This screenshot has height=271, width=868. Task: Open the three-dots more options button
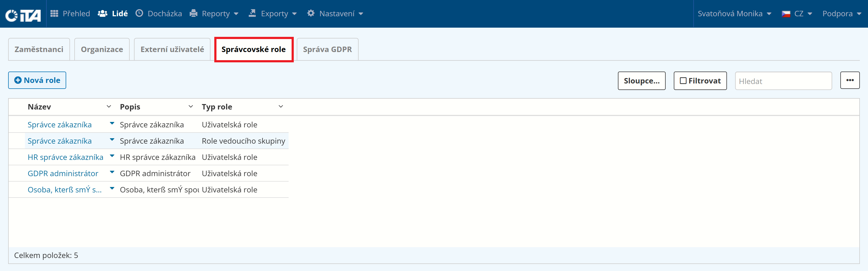pos(850,80)
